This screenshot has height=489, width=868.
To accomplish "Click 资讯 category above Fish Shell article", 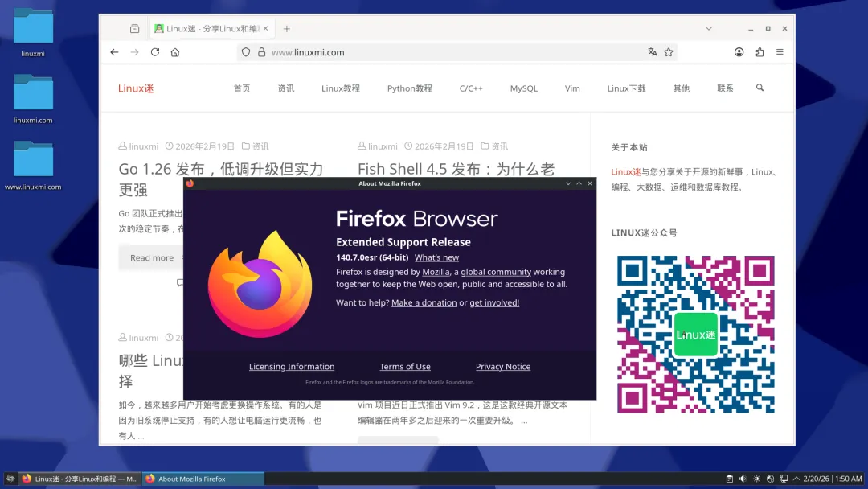I will pyautogui.click(x=499, y=146).
